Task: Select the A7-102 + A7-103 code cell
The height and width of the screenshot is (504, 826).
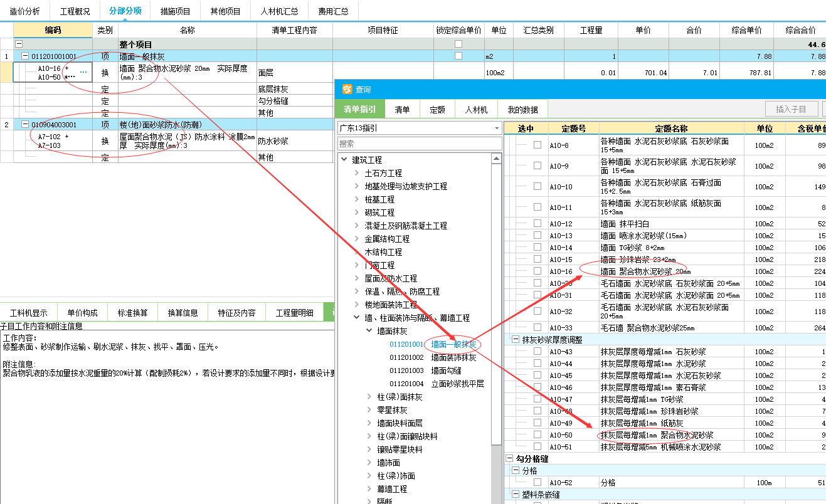Action: pyautogui.click(x=53, y=141)
